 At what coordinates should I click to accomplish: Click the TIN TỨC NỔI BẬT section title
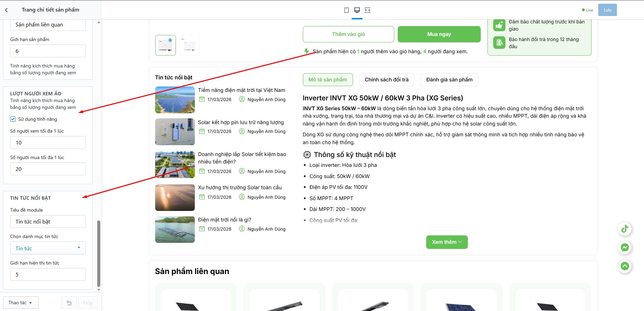(30, 198)
